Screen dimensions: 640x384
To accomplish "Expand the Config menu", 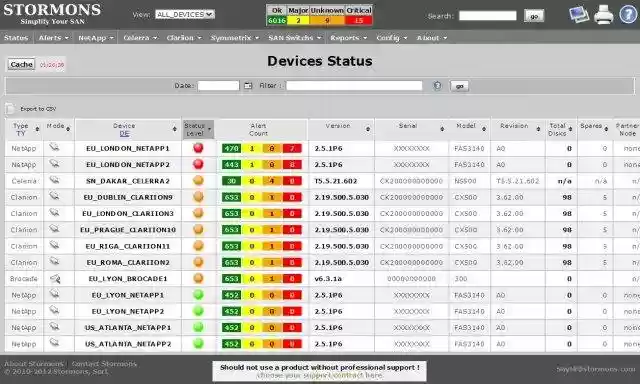I will pyautogui.click(x=391, y=38).
